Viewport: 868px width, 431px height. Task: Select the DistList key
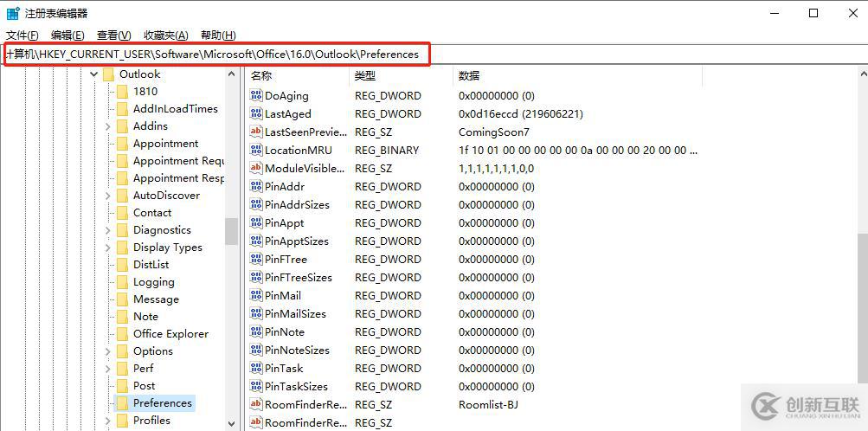tap(151, 265)
